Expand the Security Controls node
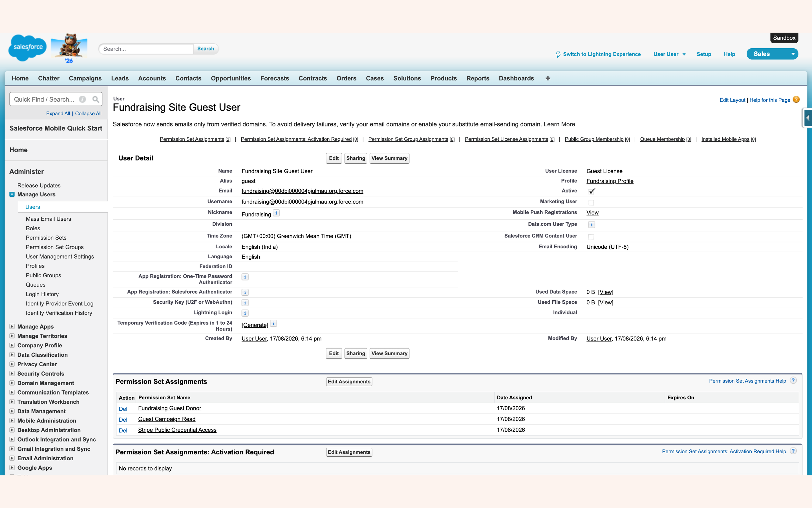The image size is (812, 508). point(12,373)
